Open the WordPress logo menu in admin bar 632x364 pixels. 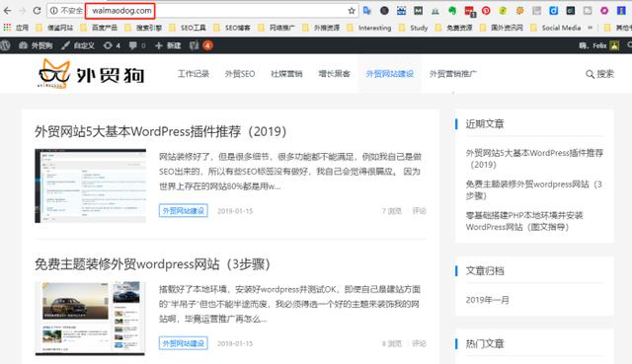click(x=5, y=45)
